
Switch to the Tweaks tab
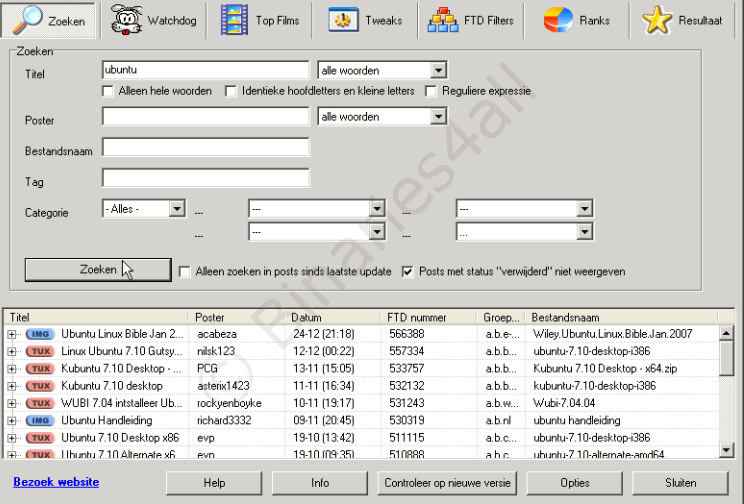[x=365, y=20]
